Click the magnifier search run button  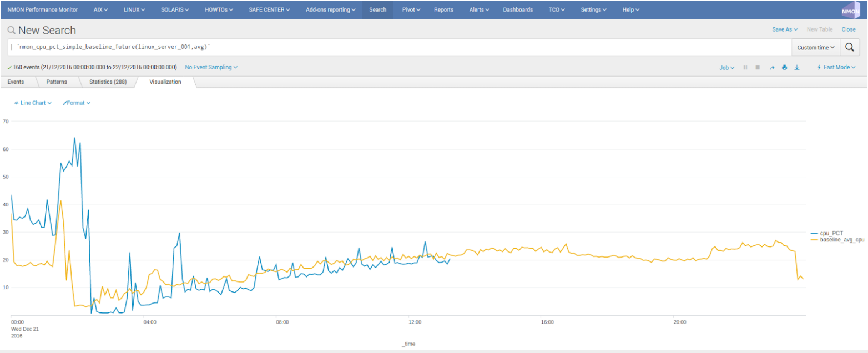[849, 47]
